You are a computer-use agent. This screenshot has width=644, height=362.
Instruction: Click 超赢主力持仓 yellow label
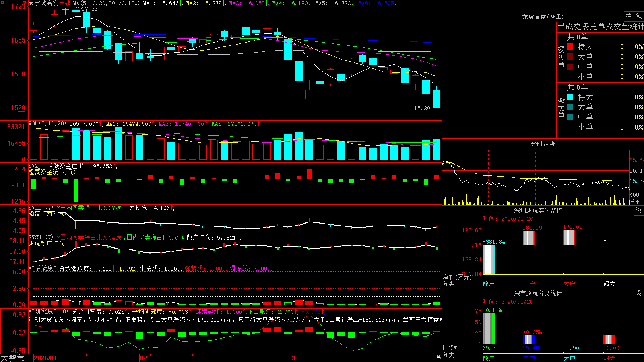pos(46,214)
